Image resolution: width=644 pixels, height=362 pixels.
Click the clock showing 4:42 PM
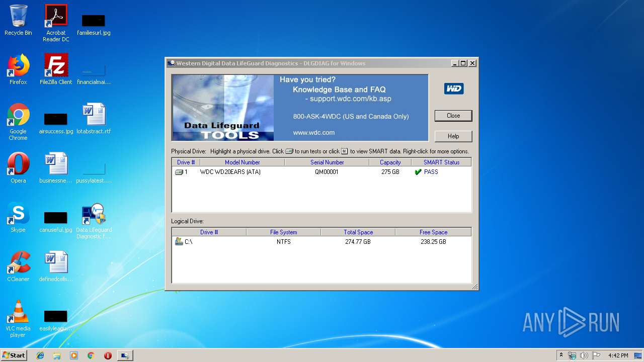[x=618, y=355]
